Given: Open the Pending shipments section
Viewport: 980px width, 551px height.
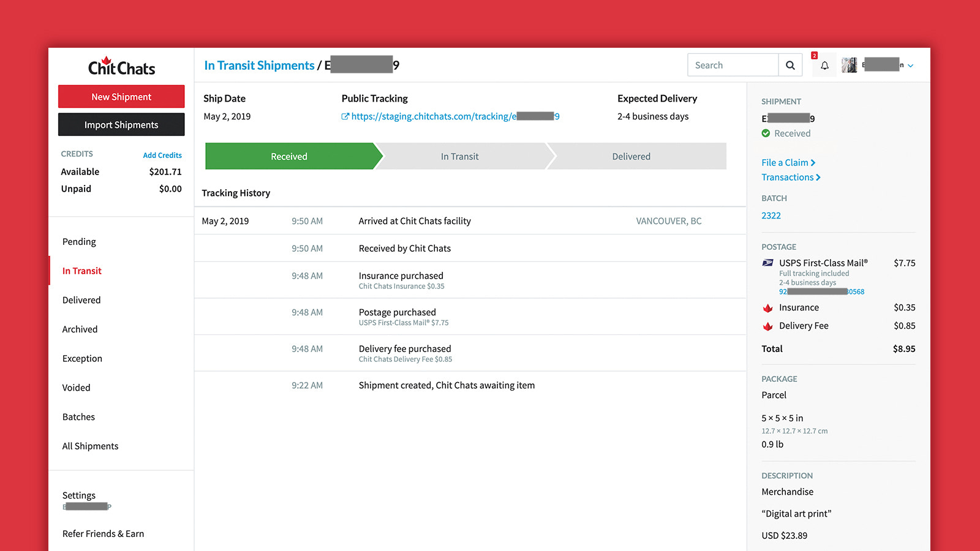Looking at the screenshot, I should click(79, 242).
